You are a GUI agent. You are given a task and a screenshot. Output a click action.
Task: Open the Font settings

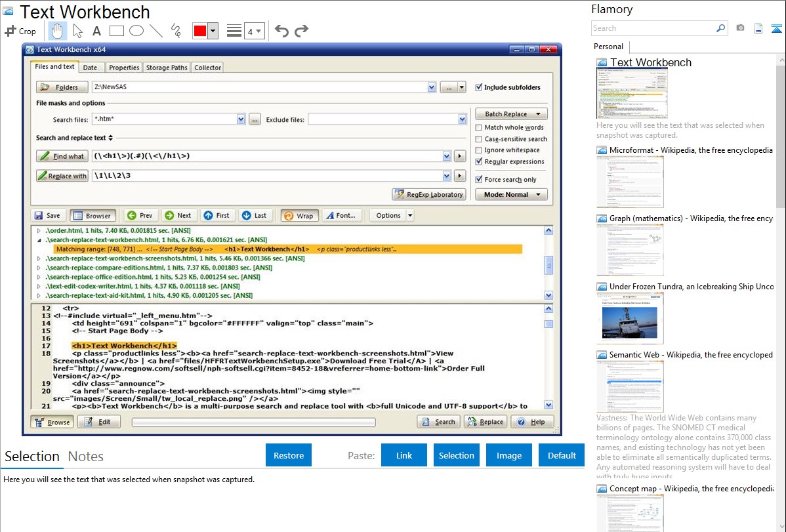click(342, 216)
